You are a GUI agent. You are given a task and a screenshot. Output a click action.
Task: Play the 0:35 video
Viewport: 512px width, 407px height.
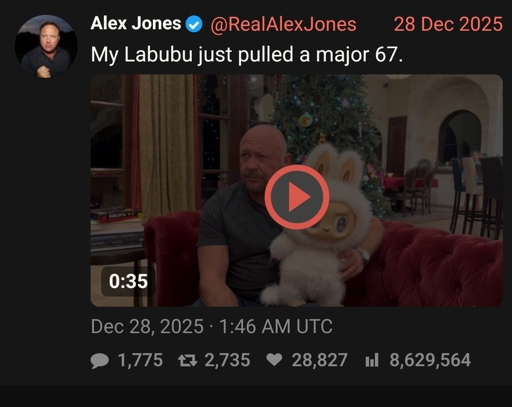pyautogui.click(x=297, y=197)
